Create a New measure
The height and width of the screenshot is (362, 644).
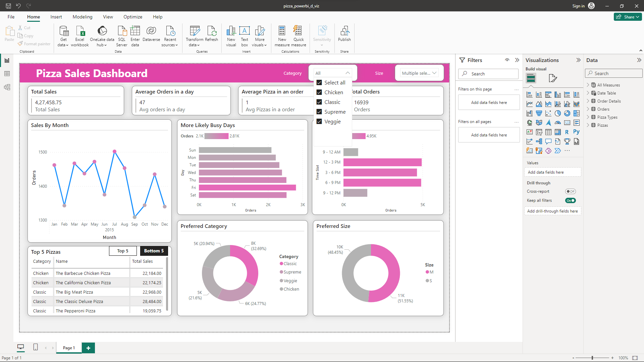click(x=282, y=32)
